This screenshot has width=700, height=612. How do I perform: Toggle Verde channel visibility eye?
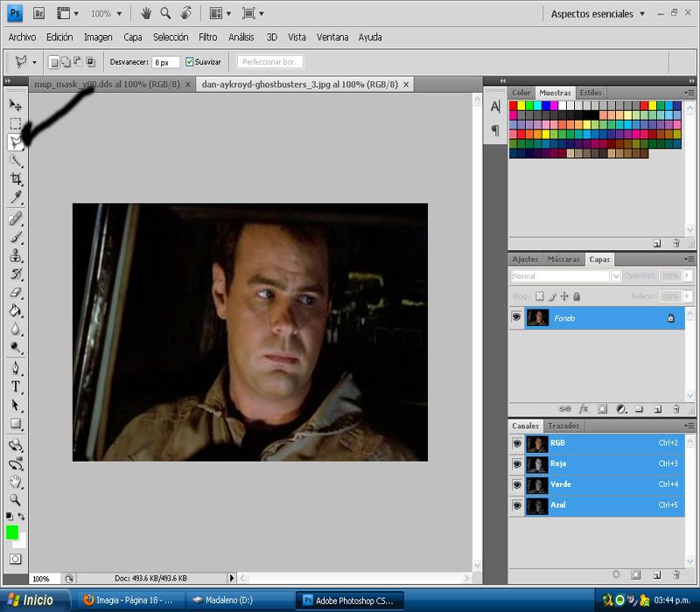(x=517, y=485)
